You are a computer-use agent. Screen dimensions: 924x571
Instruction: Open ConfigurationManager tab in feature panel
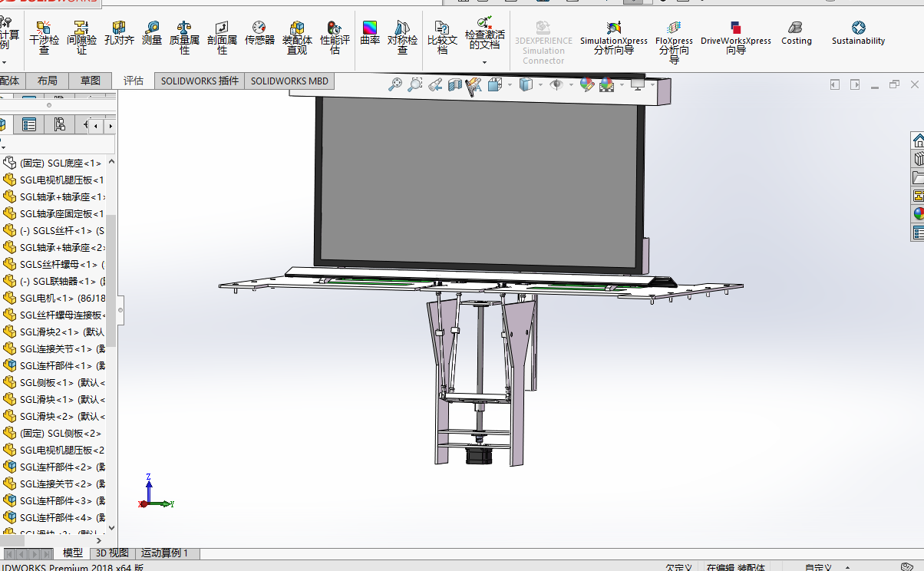[x=59, y=124]
